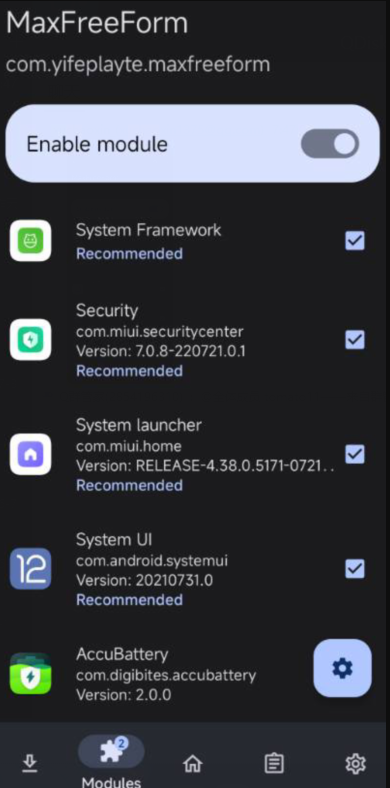The image size is (390, 788).
Task: Tap the floating gear settings button
Action: click(342, 668)
